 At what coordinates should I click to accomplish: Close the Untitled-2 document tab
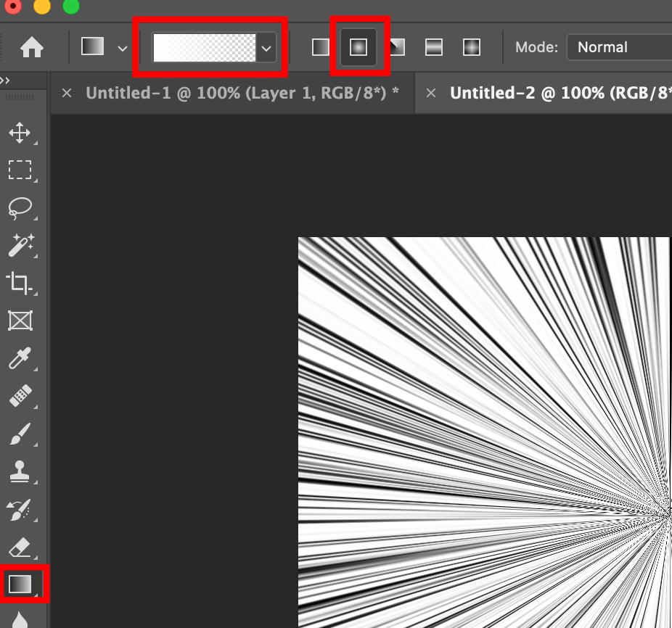click(x=431, y=93)
